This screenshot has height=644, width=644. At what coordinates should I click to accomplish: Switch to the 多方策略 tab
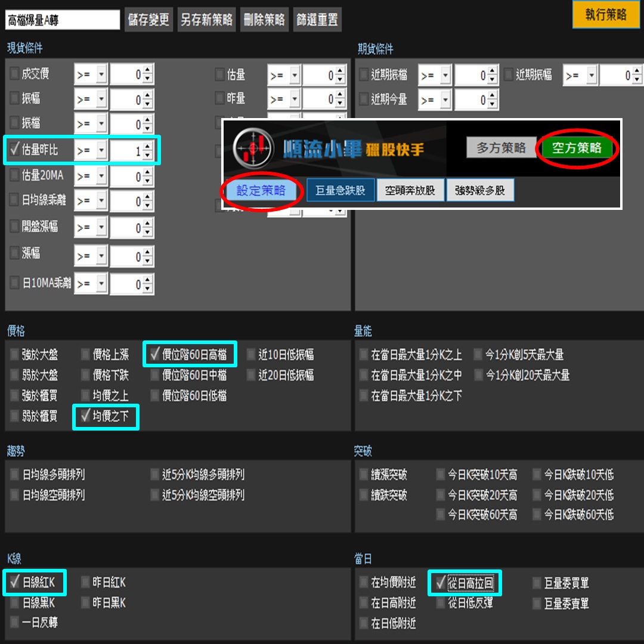pos(501,147)
